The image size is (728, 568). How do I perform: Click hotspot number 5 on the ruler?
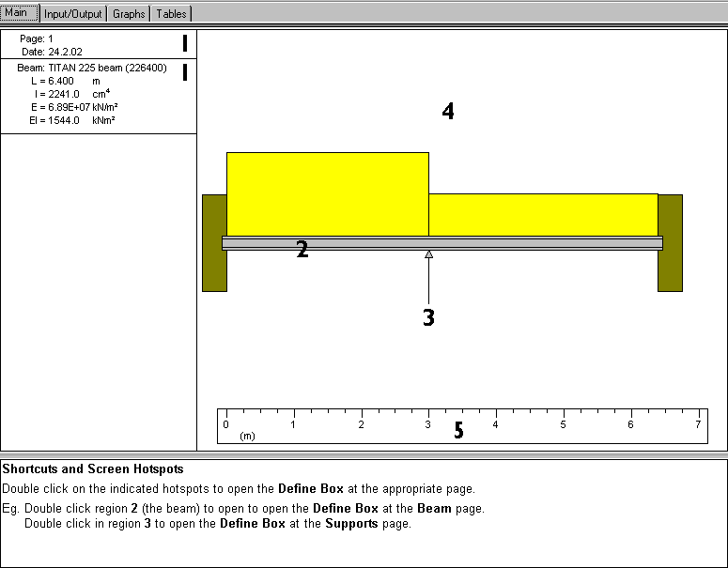pos(458,431)
